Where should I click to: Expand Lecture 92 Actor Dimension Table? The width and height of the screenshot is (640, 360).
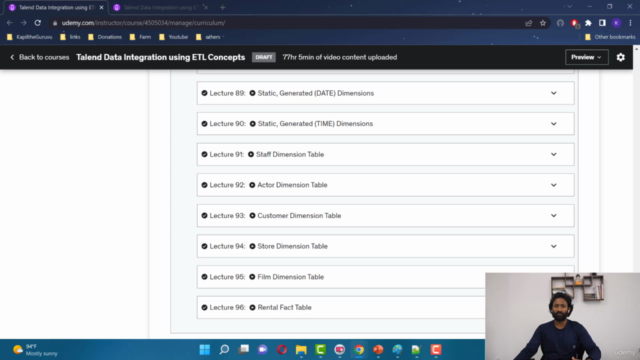[553, 185]
